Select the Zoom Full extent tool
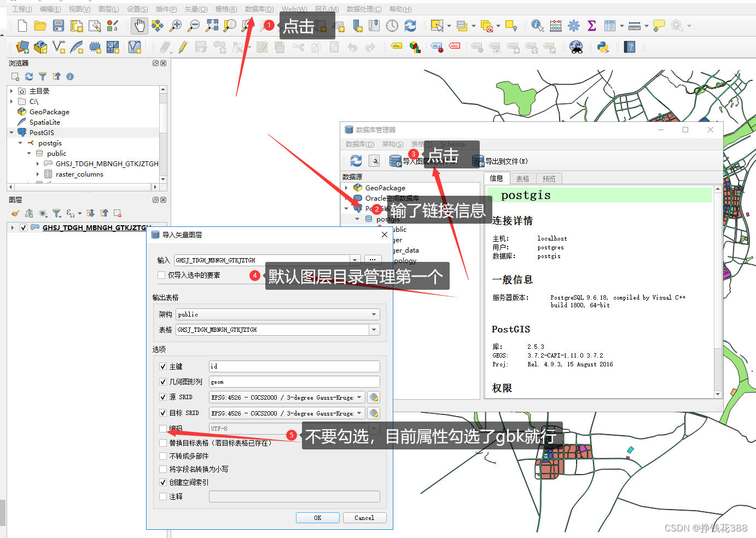This screenshot has width=756, height=538. tap(212, 26)
